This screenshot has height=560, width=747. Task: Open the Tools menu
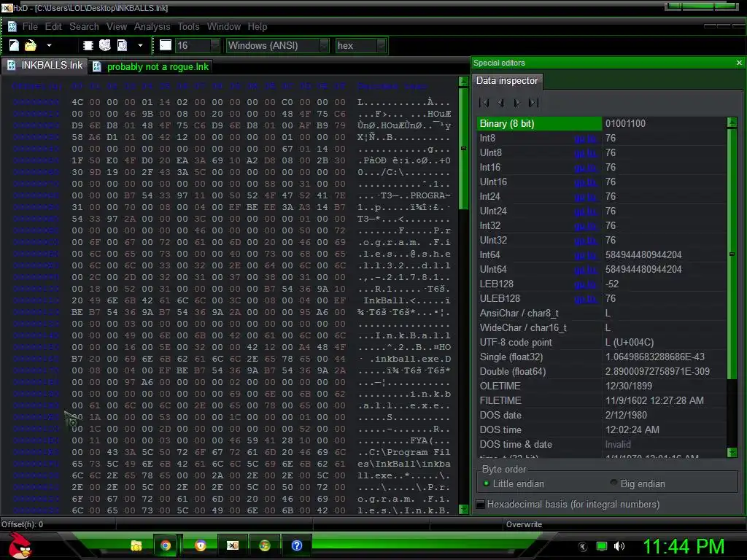click(x=188, y=27)
